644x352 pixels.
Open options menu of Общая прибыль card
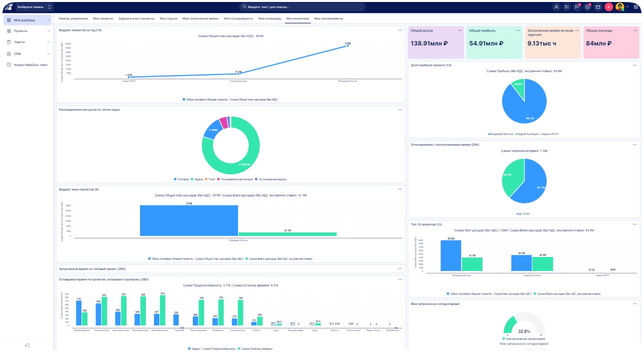[x=518, y=30]
